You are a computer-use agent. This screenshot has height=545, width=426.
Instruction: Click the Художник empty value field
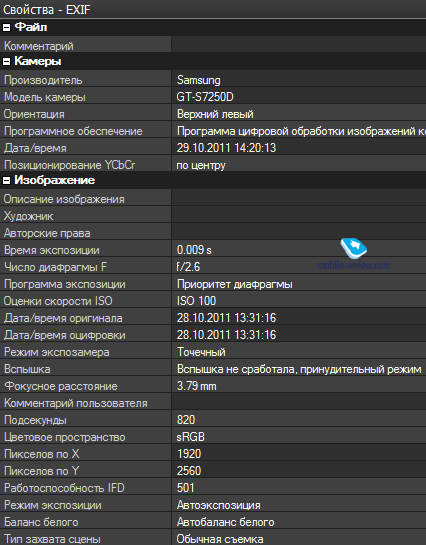click(x=299, y=216)
